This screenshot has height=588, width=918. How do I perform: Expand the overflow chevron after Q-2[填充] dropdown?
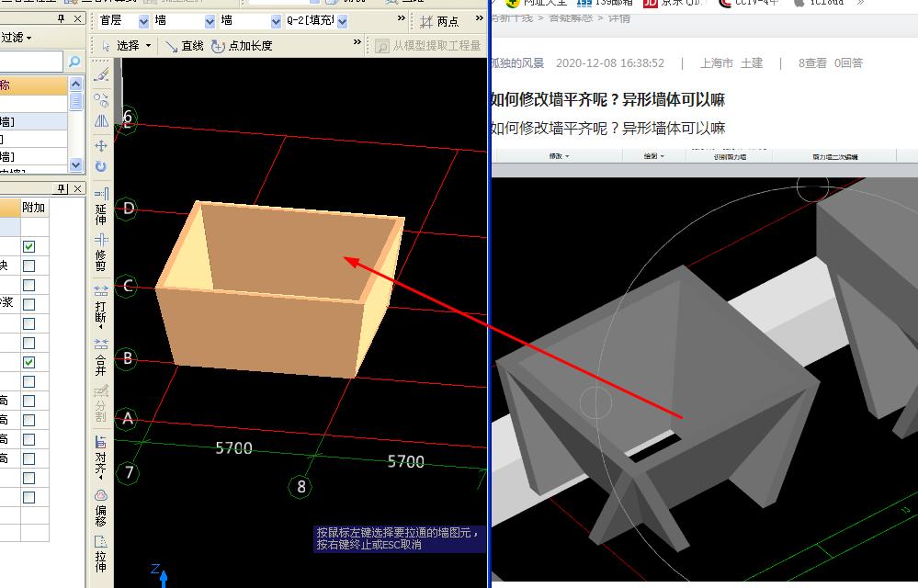(401, 18)
